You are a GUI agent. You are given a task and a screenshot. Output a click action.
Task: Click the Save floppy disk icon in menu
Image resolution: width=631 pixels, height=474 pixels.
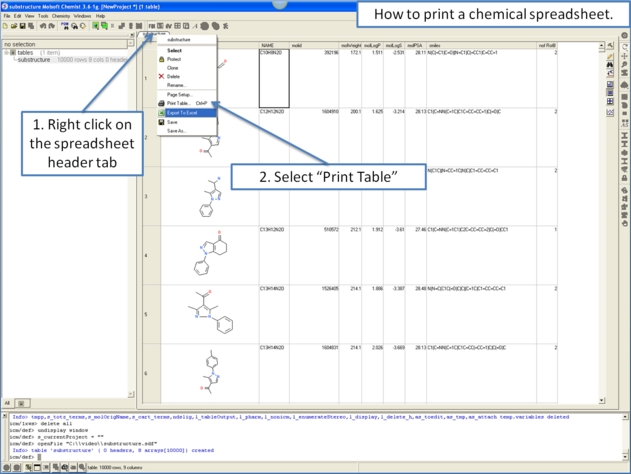tap(162, 122)
